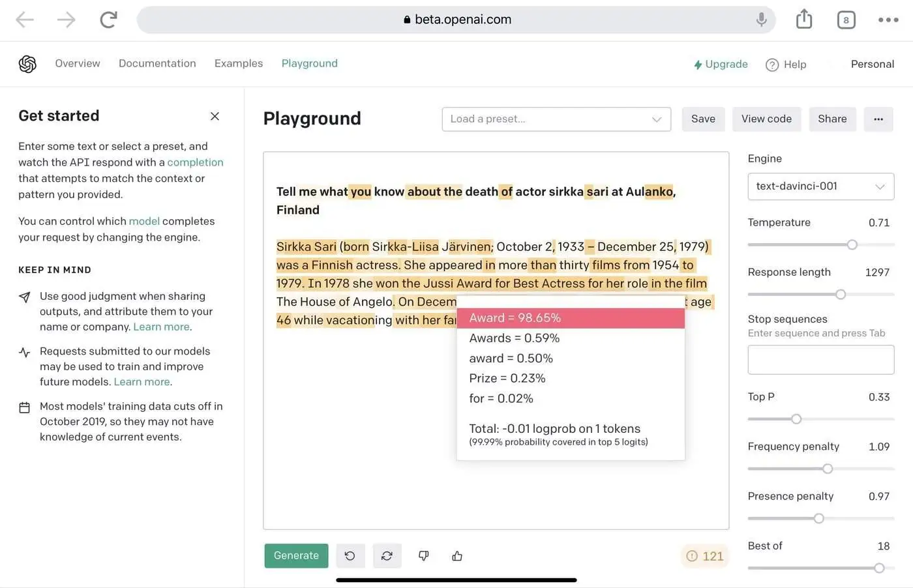Click the Presence penalty value 0.97
Viewport: 913px width, 588px height.
click(879, 496)
